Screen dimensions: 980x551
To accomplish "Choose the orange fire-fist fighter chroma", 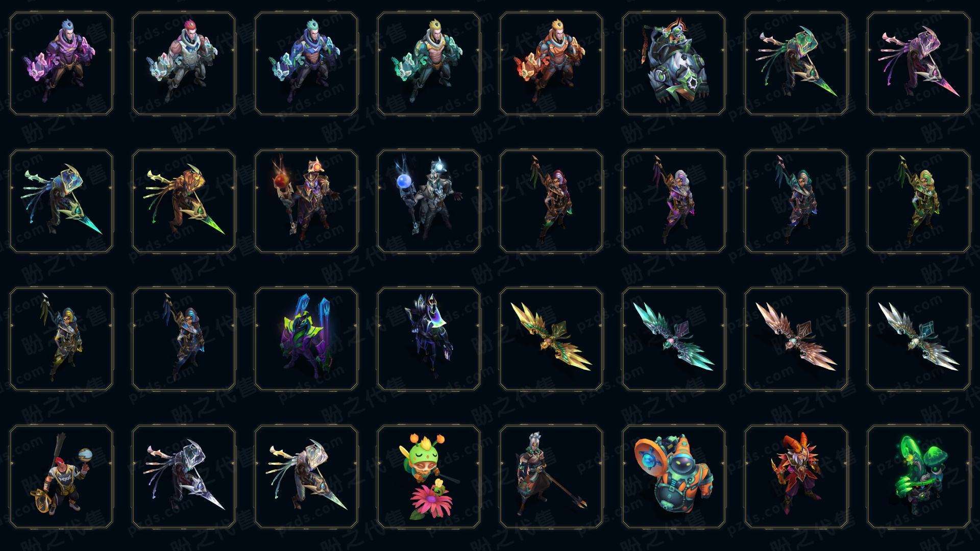I will point(551,64).
